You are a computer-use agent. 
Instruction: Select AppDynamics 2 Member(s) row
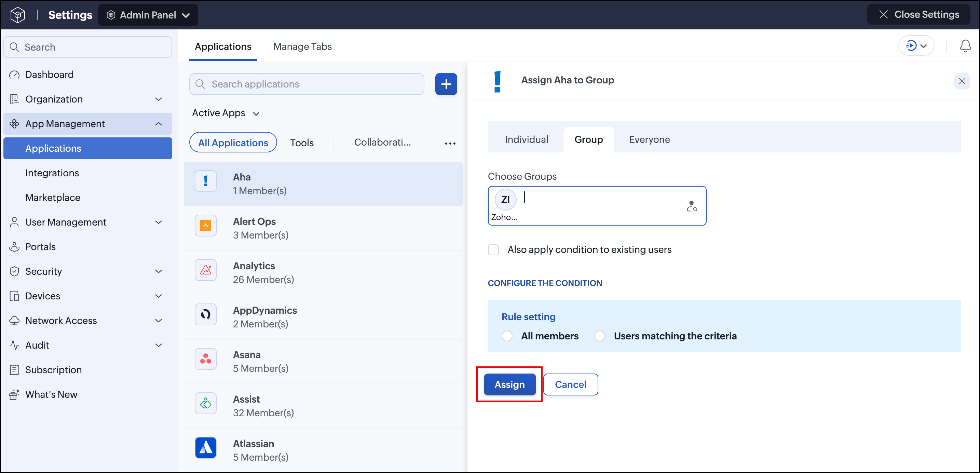[323, 317]
